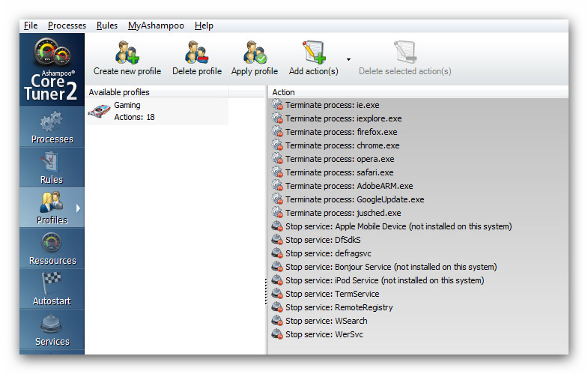This screenshot has height=374, width=588.
Task: Select the icon for Terminate process: firefox.exe
Action: [x=277, y=132]
